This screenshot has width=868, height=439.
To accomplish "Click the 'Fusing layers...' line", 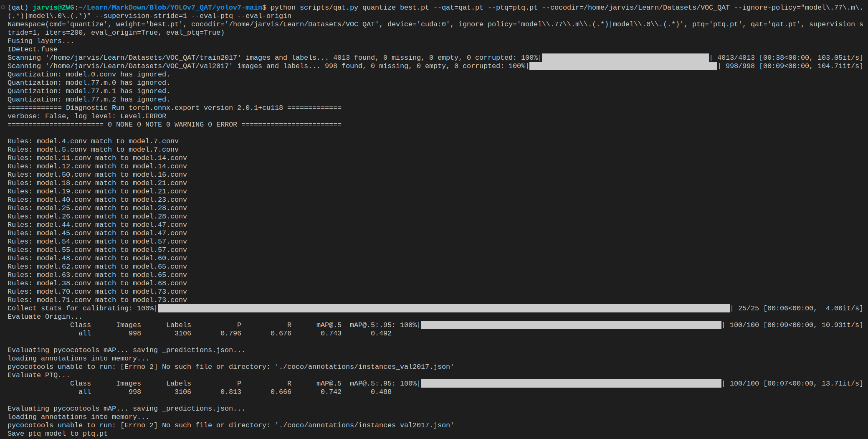I will click(41, 41).
